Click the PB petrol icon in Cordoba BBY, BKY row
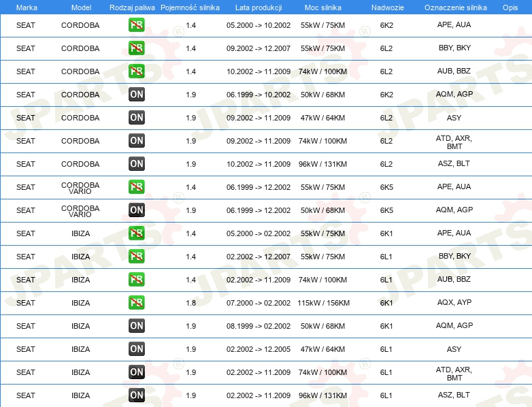 tap(136, 48)
